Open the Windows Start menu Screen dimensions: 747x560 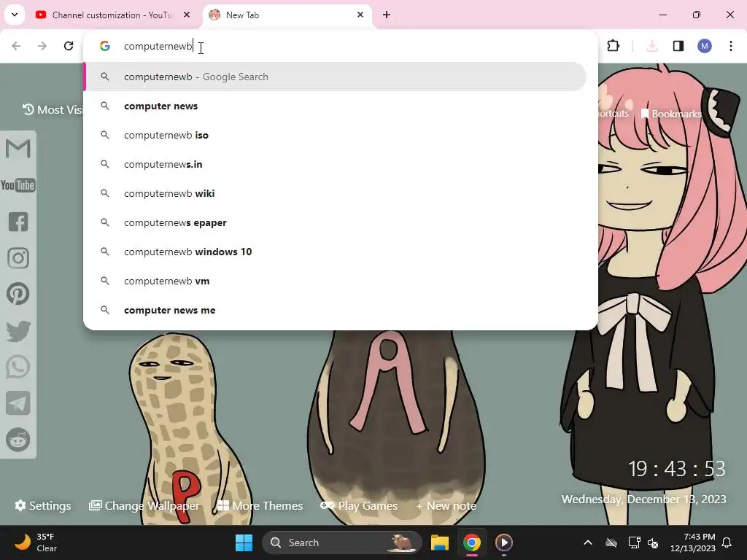[244, 542]
